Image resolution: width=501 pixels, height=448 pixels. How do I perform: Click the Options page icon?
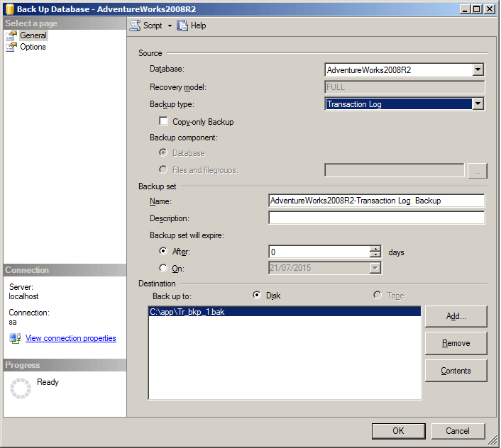tap(11, 47)
